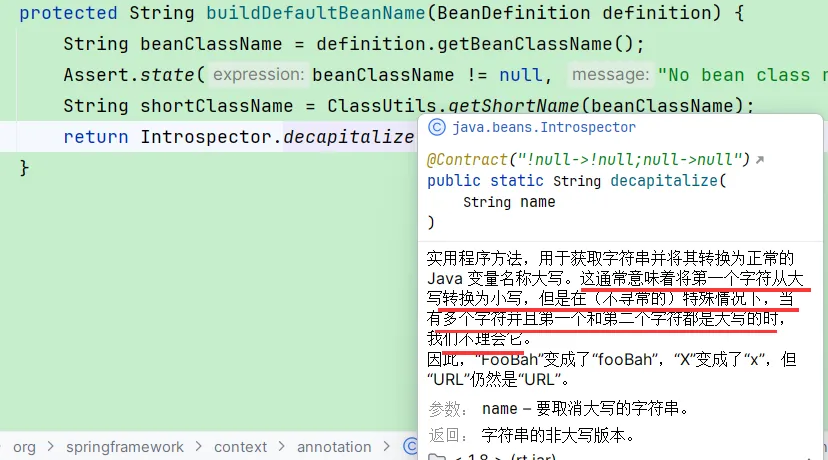
Task: Click the getShortName method call
Action: click(x=514, y=106)
